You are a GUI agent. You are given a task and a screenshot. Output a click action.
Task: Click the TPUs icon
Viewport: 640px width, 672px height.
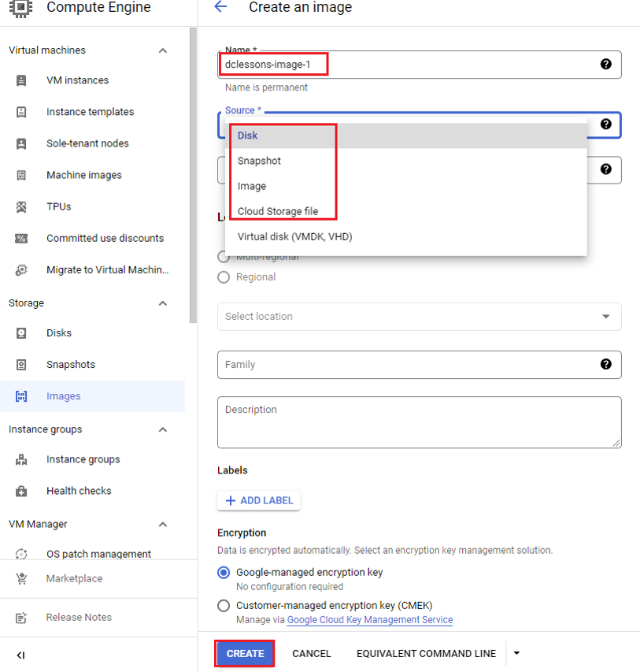[21, 207]
